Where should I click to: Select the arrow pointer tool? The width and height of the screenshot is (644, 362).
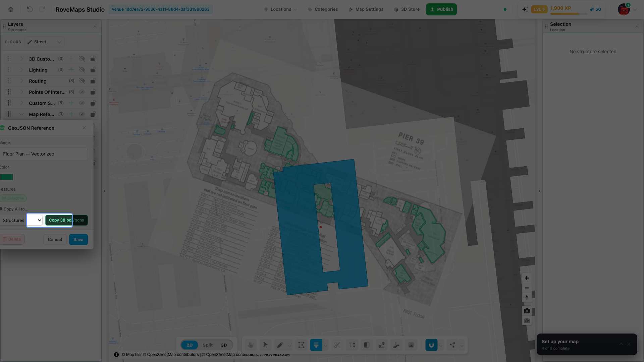tap(265, 345)
